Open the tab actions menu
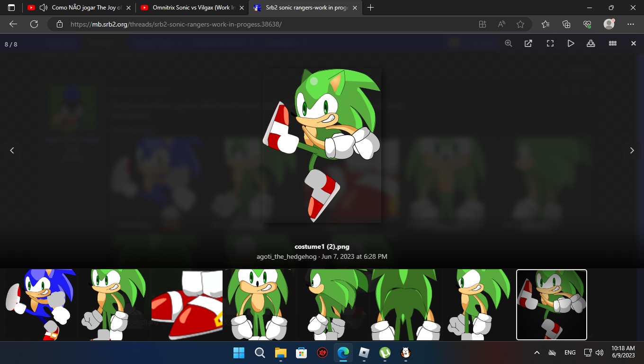 [11, 8]
